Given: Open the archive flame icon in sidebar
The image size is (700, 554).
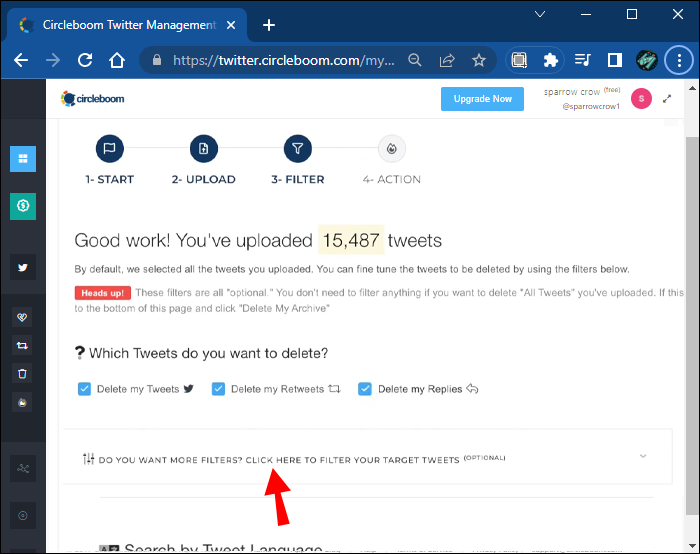Looking at the screenshot, I should coord(22,402).
